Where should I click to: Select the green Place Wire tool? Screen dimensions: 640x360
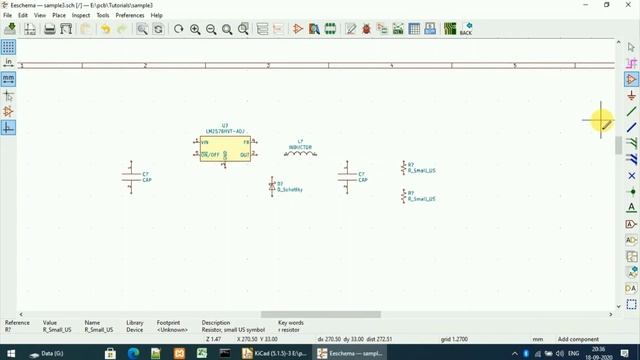click(x=631, y=111)
